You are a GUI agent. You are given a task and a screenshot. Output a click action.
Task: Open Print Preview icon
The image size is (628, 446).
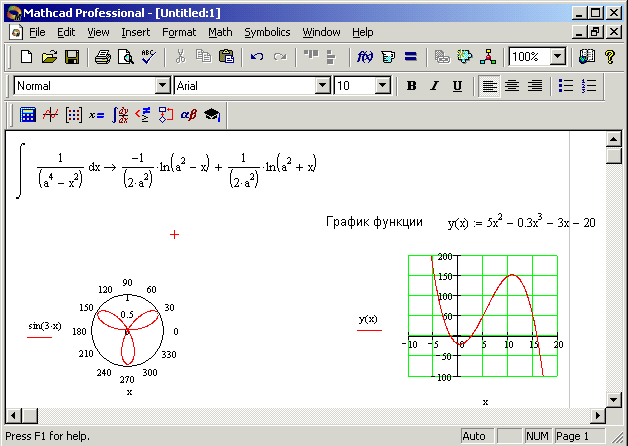pos(126,57)
